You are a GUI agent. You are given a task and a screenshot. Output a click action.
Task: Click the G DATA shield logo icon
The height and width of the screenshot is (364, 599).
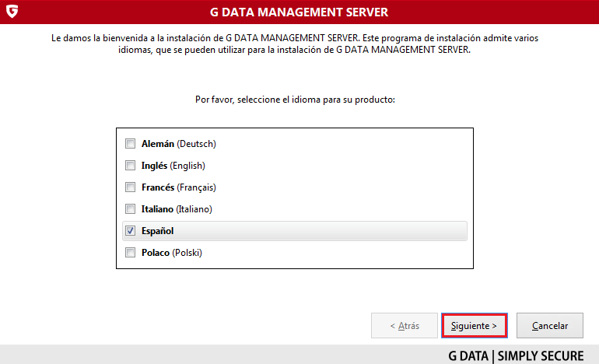pos(12,12)
